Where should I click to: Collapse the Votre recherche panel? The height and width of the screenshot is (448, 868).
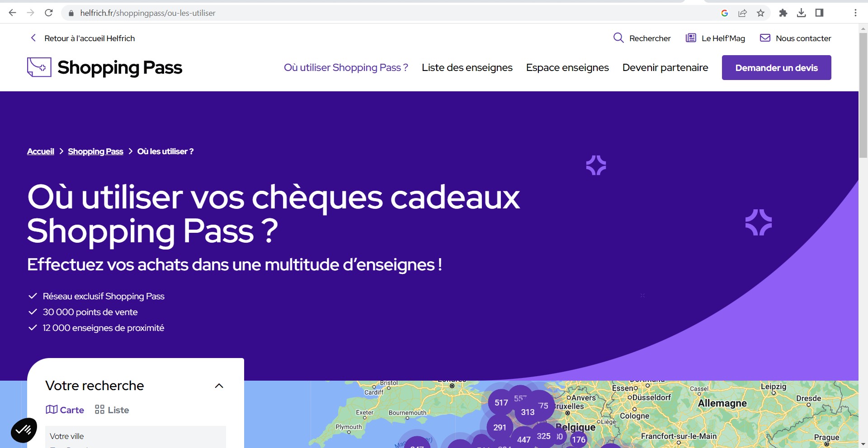click(219, 386)
